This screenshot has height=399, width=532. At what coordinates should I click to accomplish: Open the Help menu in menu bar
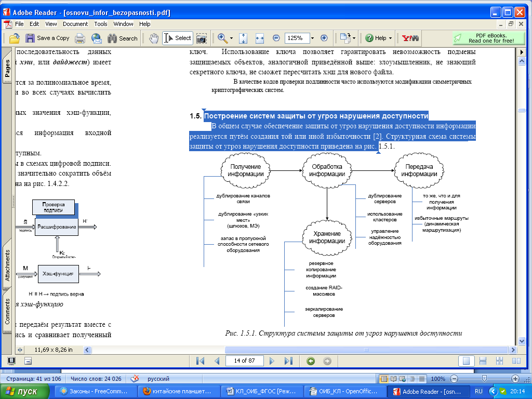[x=144, y=24]
